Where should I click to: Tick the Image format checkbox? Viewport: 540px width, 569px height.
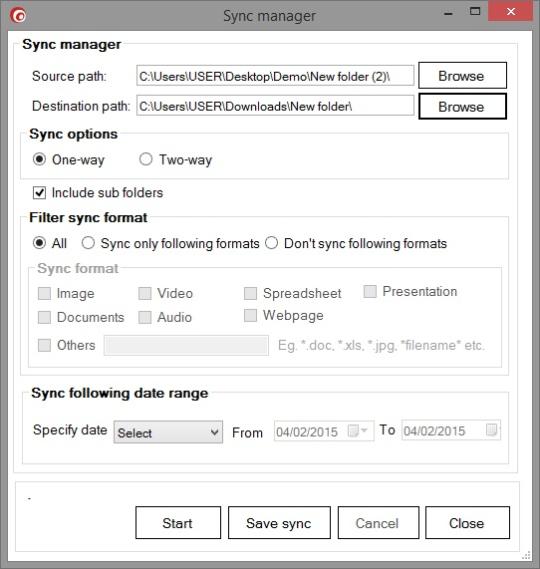pos(44,293)
